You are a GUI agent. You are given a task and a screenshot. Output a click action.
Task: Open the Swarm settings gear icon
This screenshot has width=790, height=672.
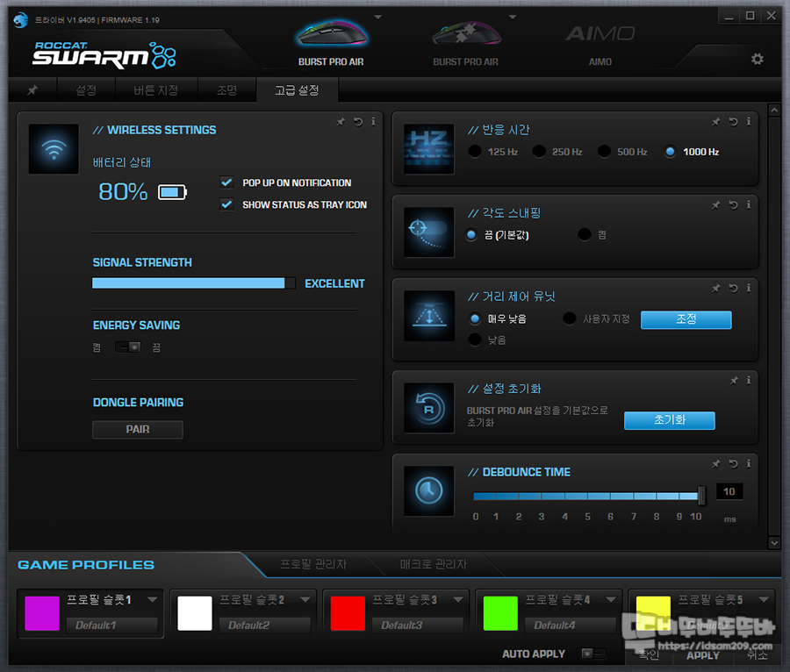pyautogui.click(x=758, y=59)
